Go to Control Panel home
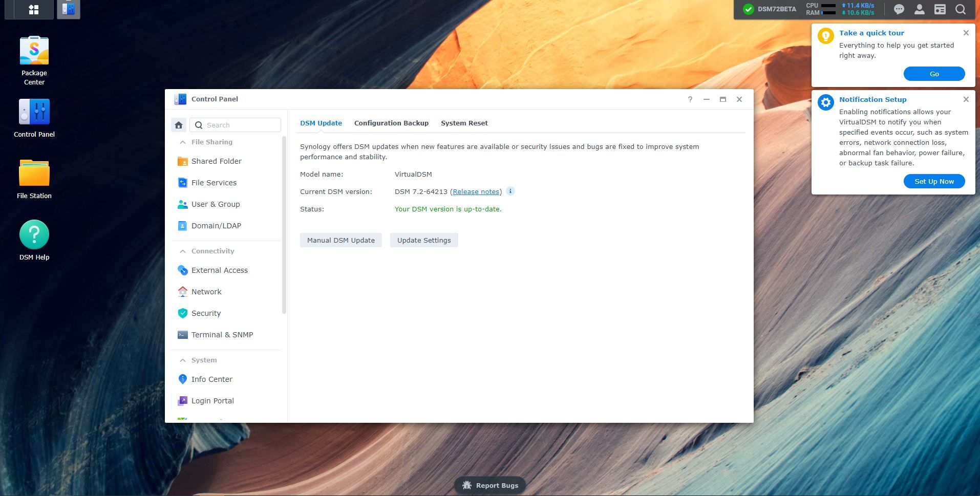980x496 pixels. pyautogui.click(x=179, y=125)
